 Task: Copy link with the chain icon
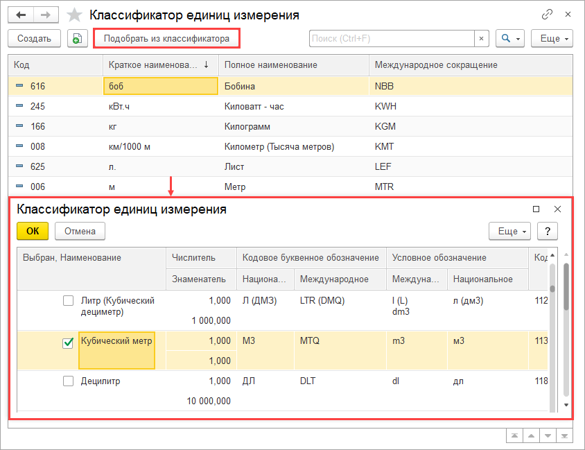click(x=547, y=15)
